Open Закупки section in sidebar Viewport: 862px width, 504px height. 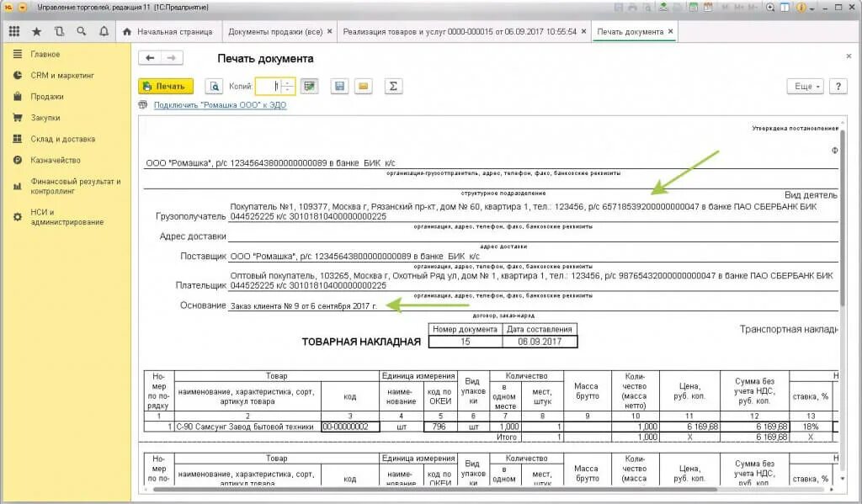66,118
